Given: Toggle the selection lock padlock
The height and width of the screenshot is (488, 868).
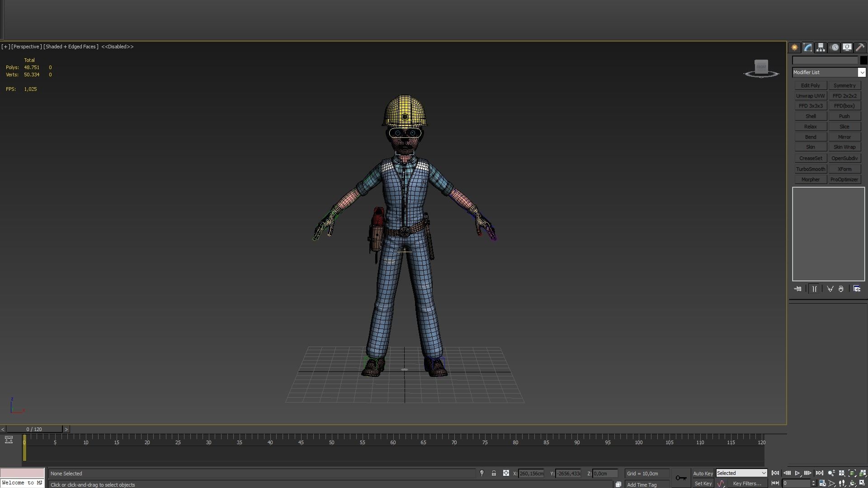Looking at the screenshot, I should [x=494, y=473].
